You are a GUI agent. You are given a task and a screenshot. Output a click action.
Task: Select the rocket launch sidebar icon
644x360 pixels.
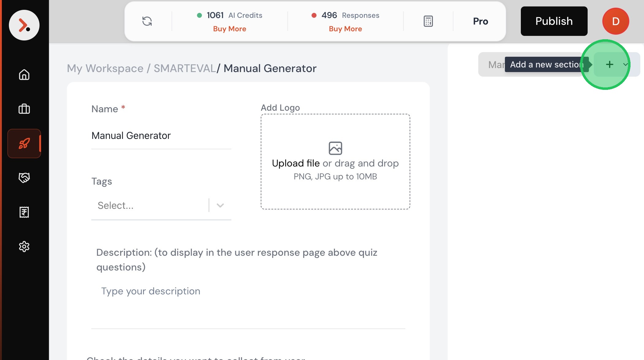[24, 143]
